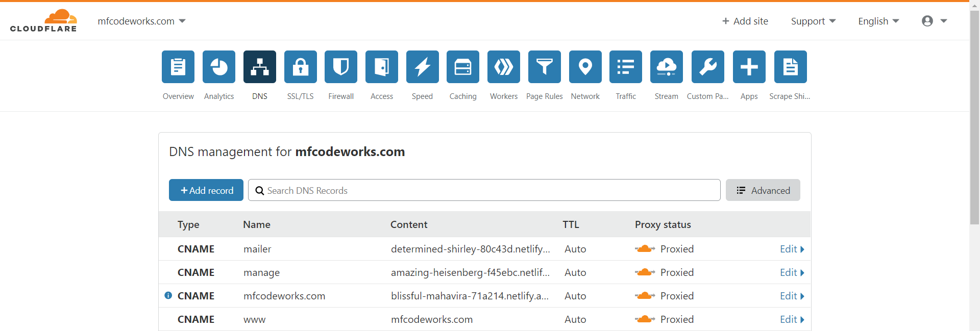The height and width of the screenshot is (331, 980).
Task: Open the Analytics pie chart icon
Action: [219, 67]
